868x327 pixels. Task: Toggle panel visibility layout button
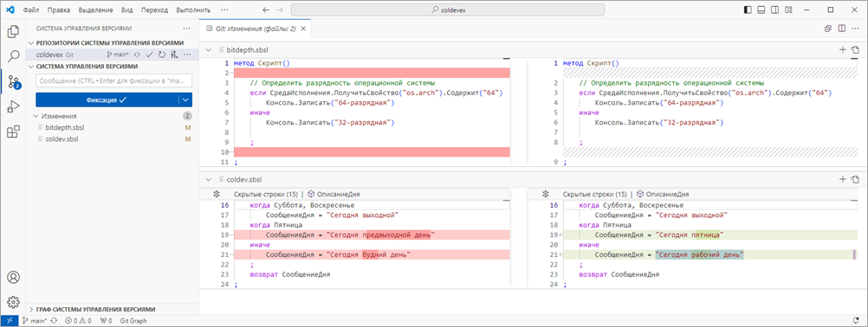(x=761, y=10)
